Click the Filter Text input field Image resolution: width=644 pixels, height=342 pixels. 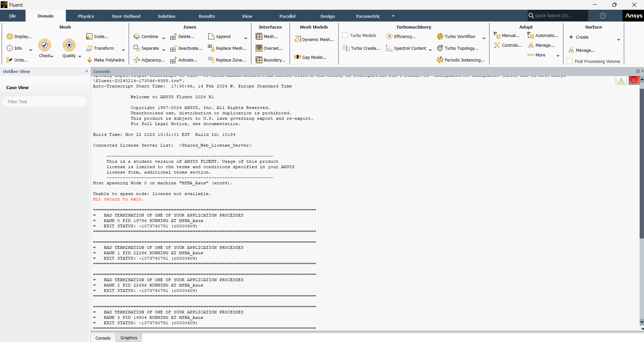tap(45, 102)
